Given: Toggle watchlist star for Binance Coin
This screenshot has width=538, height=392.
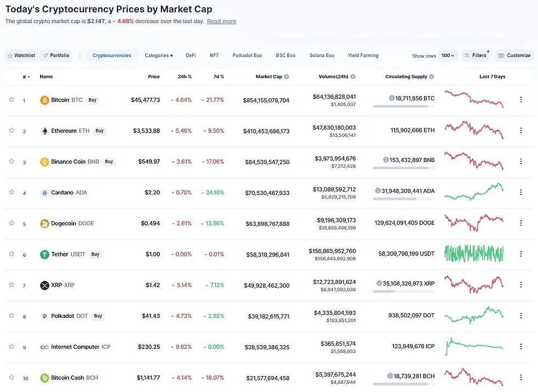Looking at the screenshot, I should pyautogui.click(x=12, y=161).
